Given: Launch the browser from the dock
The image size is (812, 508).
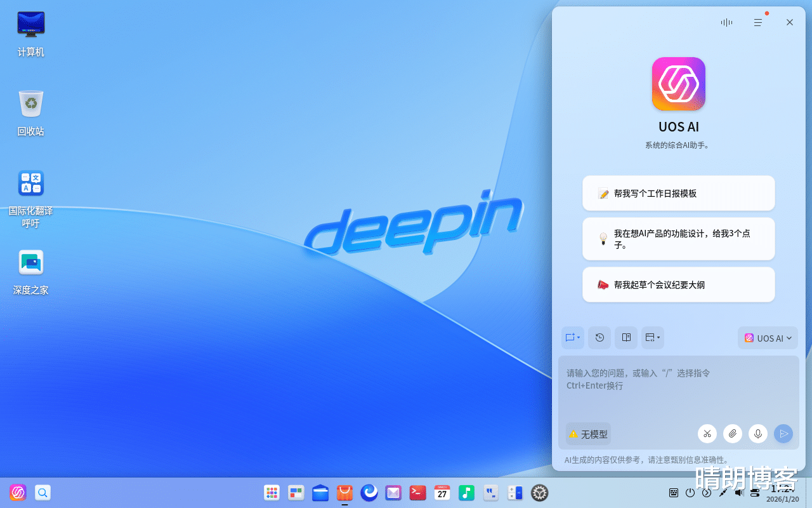Looking at the screenshot, I should 369,492.
